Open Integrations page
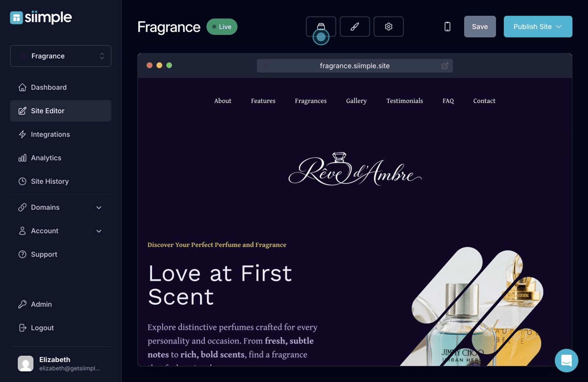 pyautogui.click(x=61, y=134)
